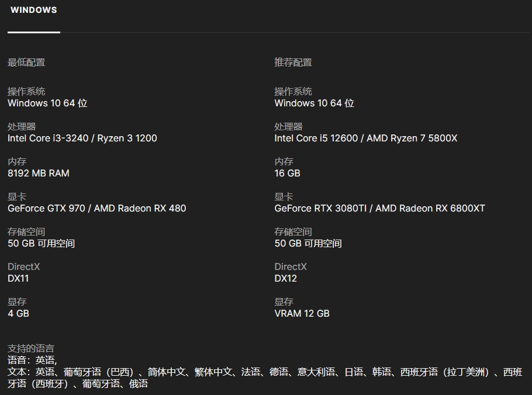Click the recommended 显存 label
Image resolution: width=532 pixels, height=395 pixels.
pyautogui.click(x=284, y=302)
